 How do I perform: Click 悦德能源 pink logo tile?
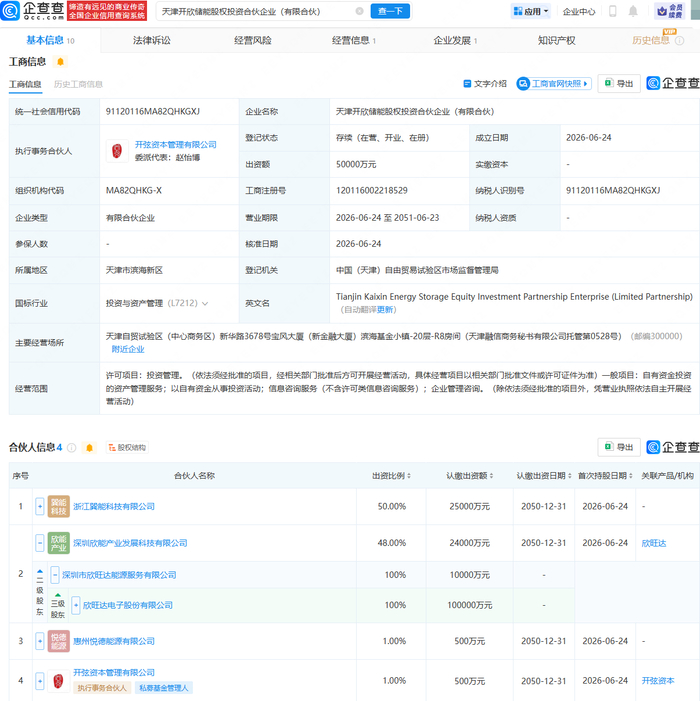(x=59, y=641)
